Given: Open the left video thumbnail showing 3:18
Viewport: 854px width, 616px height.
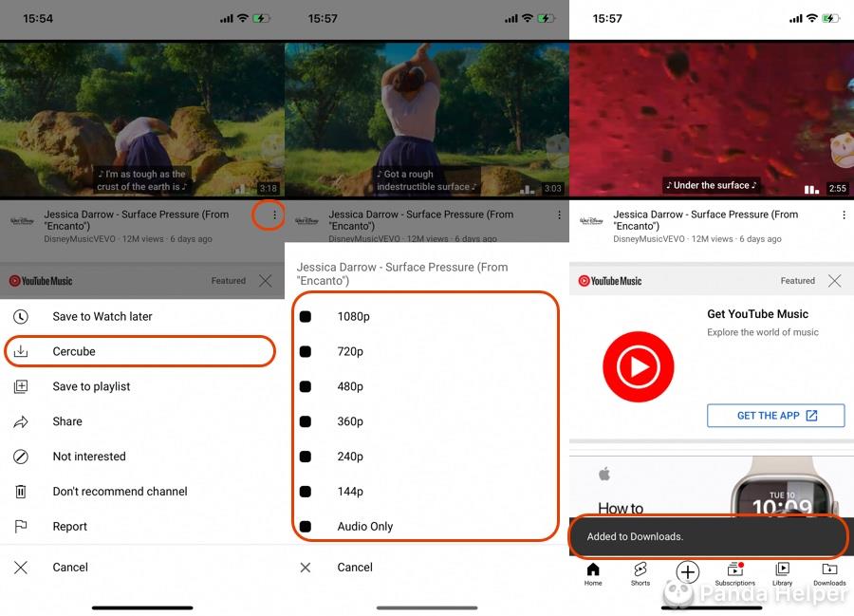Looking at the screenshot, I should coord(142,120).
